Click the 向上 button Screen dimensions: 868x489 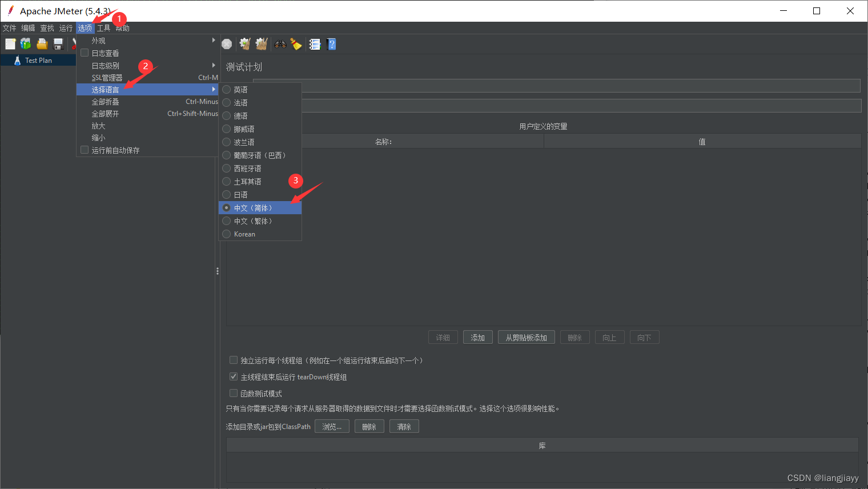coord(610,338)
